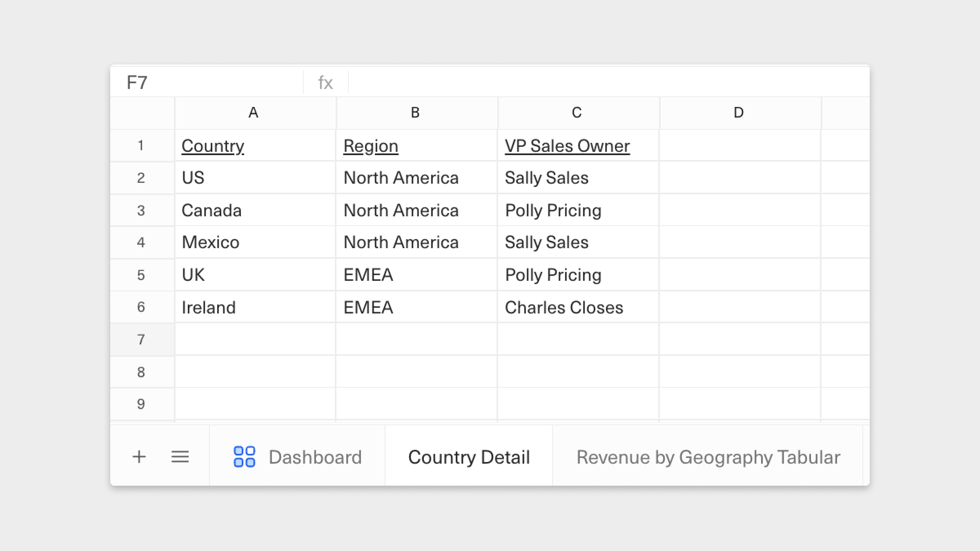Select row 7 header
Viewport: 980px width, 551px height.
(x=141, y=340)
